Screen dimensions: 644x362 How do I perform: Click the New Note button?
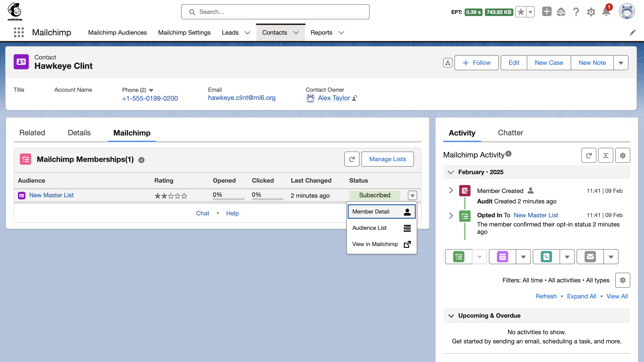pos(592,63)
